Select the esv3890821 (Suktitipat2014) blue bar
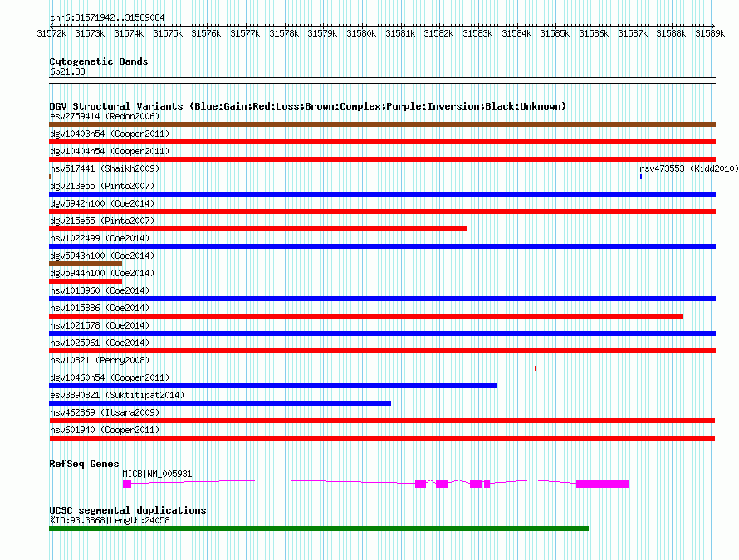The width and height of the screenshot is (739, 560). tap(220, 403)
